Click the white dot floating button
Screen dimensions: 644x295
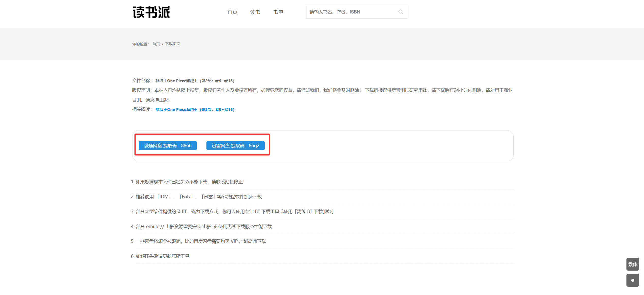point(633,280)
